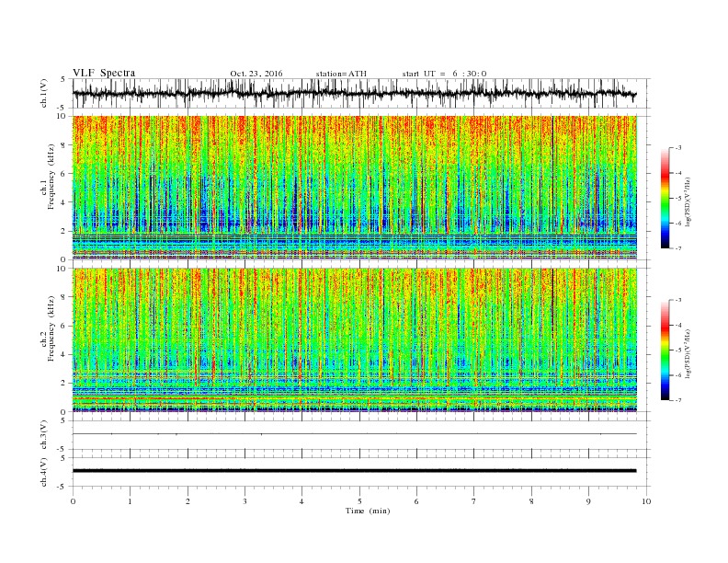The width and height of the screenshot is (728, 563).
Task: Click tick label 5 on the Time axis
Action: click(x=359, y=501)
